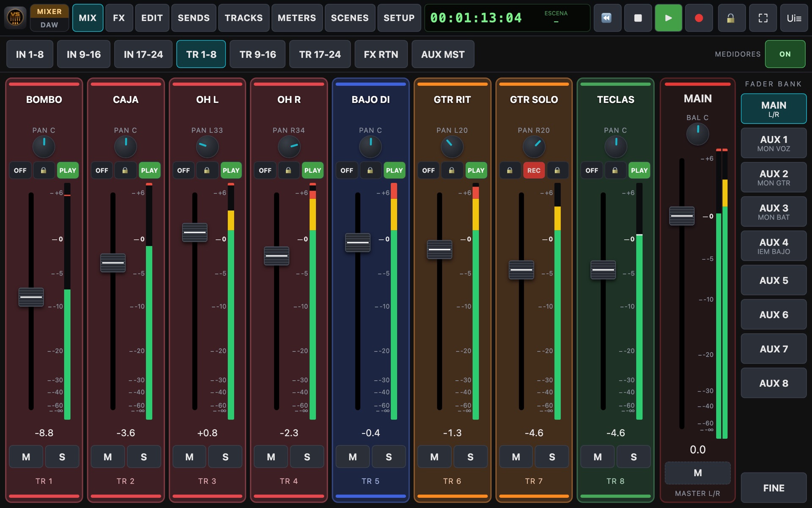Click PLAY on the OH R channel
812x508 pixels.
(313, 170)
